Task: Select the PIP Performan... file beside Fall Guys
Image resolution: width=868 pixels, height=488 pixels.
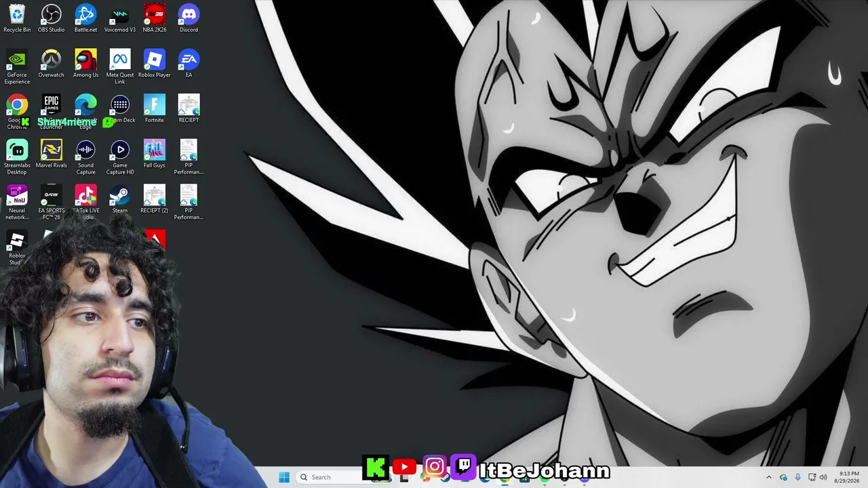Action: click(189, 157)
